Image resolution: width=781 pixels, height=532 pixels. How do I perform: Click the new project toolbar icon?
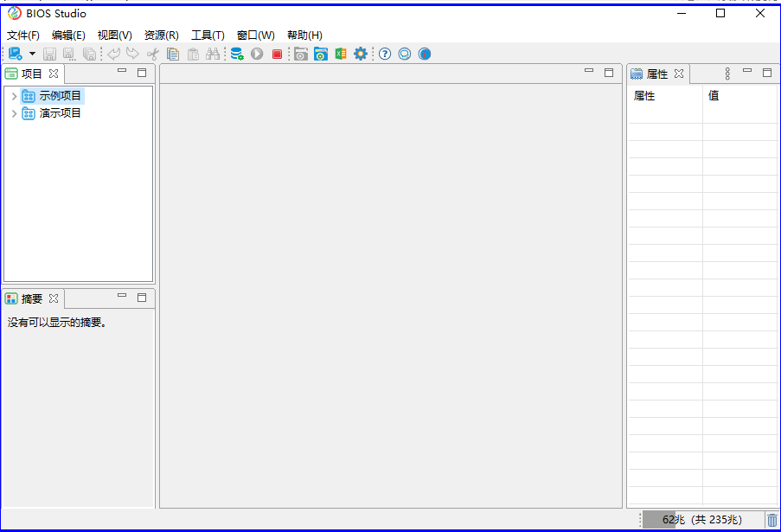pos(15,54)
